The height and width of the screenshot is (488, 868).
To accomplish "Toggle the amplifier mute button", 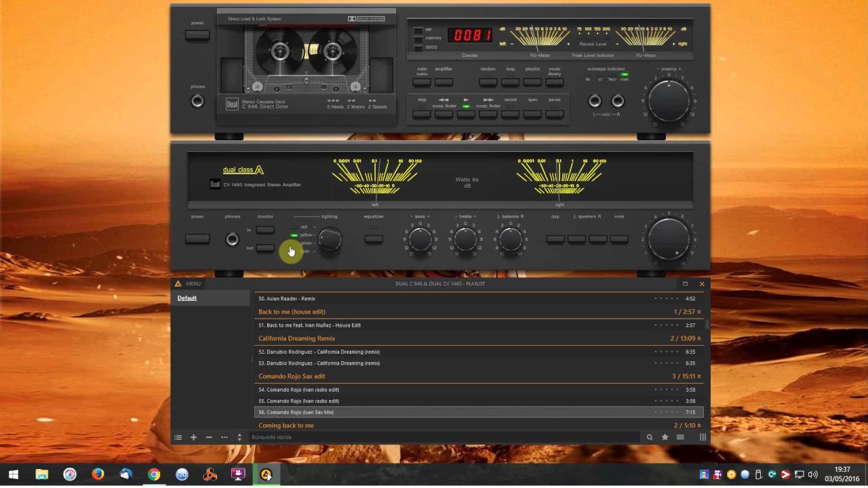I will click(618, 239).
